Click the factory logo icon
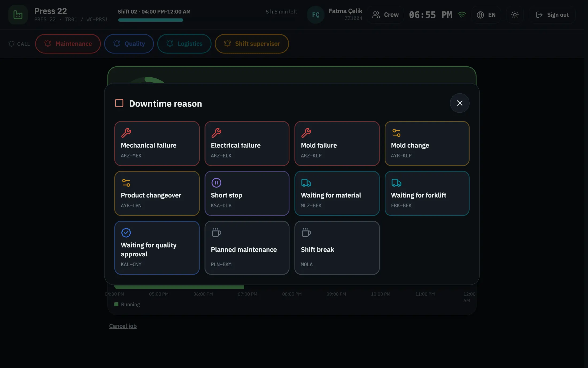 coord(18,15)
